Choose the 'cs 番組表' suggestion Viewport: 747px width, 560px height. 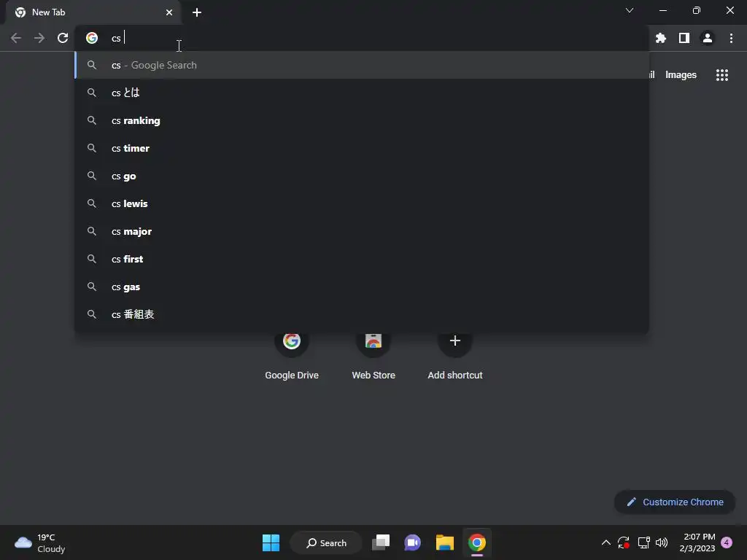pyautogui.click(x=362, y=314)
